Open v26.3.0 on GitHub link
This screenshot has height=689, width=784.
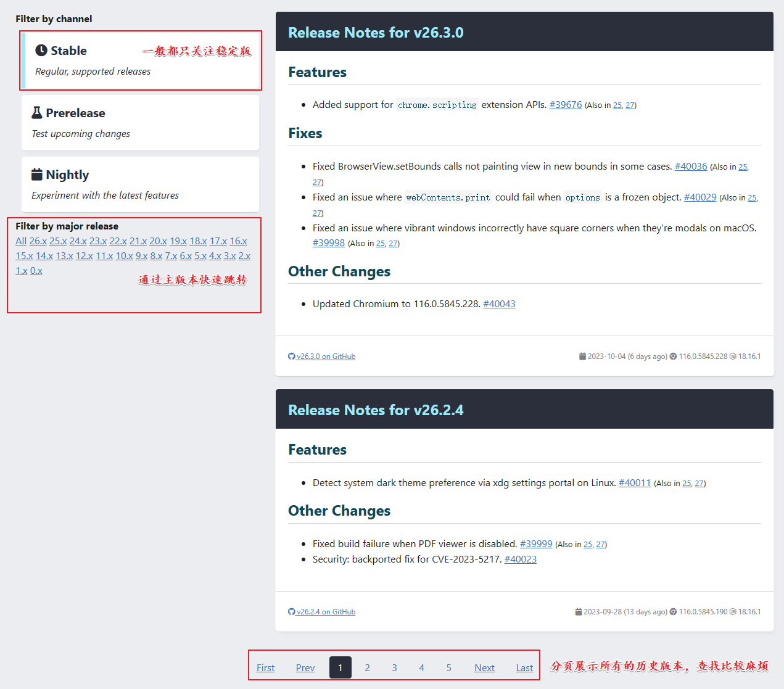[322, 357]
